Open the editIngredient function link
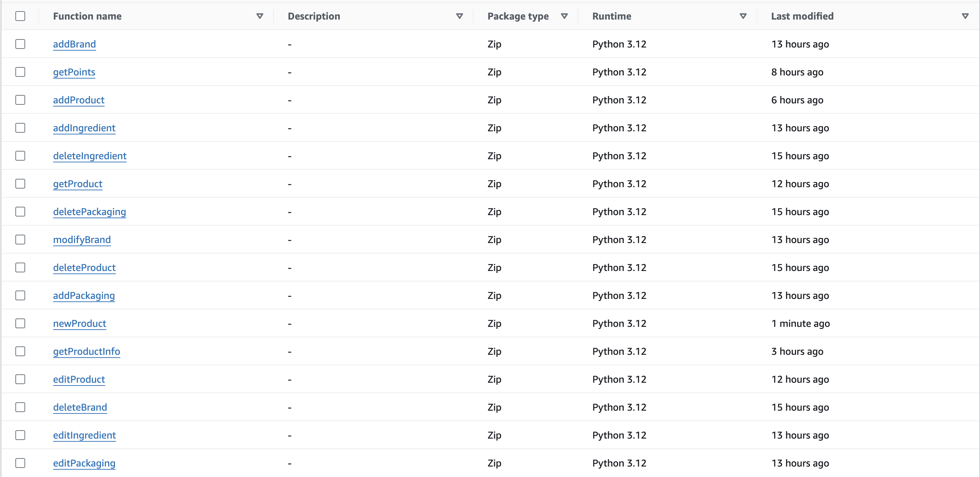980x477 pixels. [x=85, y=435]
